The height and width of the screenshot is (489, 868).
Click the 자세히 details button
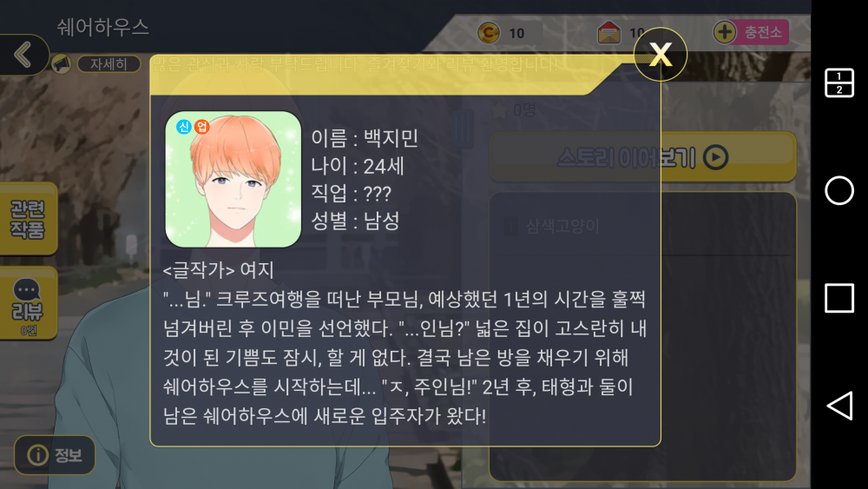tap(108, 64)
